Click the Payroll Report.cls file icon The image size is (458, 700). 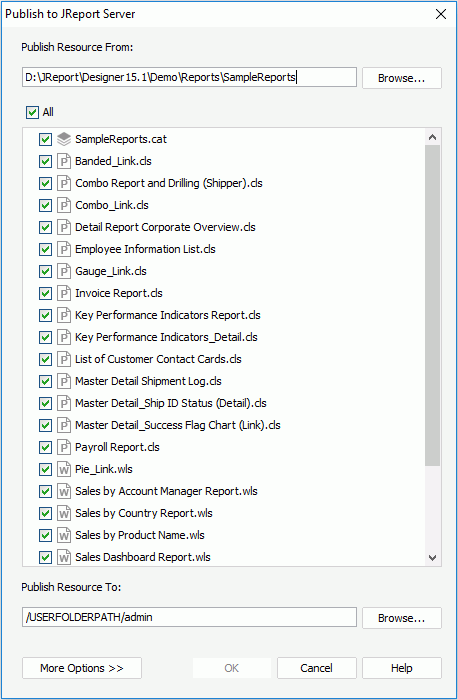pyautogui.click(x=64, y=447)
